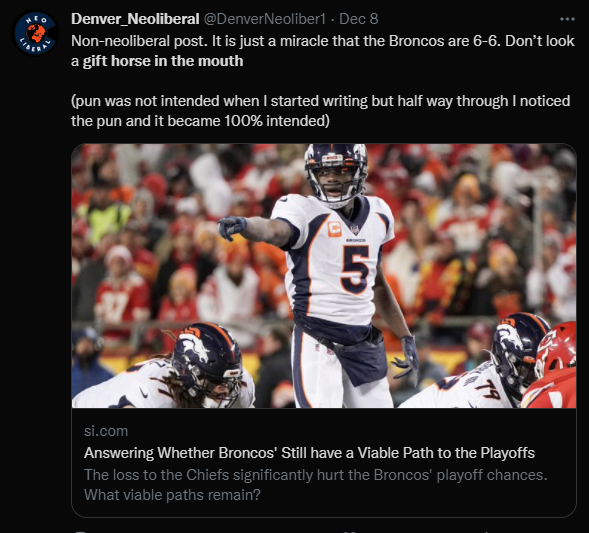This screenshot has height=533, width=589.
Task: Click What viable paths remain? text
Action: (172, 495)
